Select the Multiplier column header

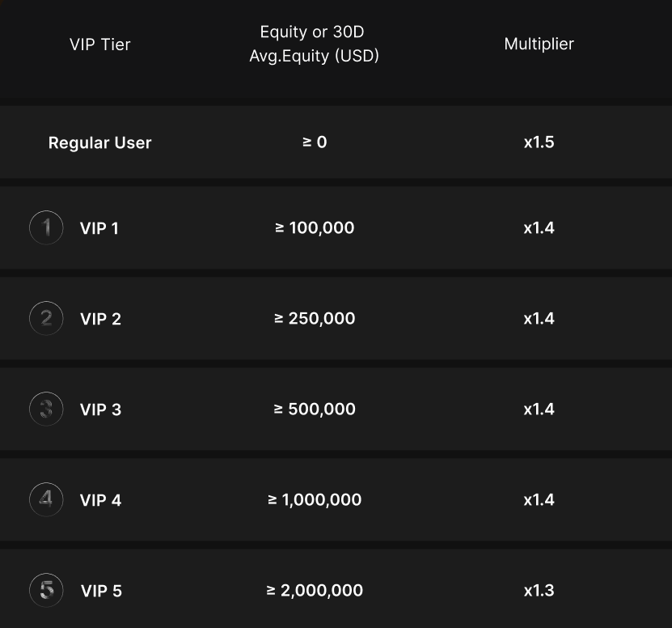[539, 44]
